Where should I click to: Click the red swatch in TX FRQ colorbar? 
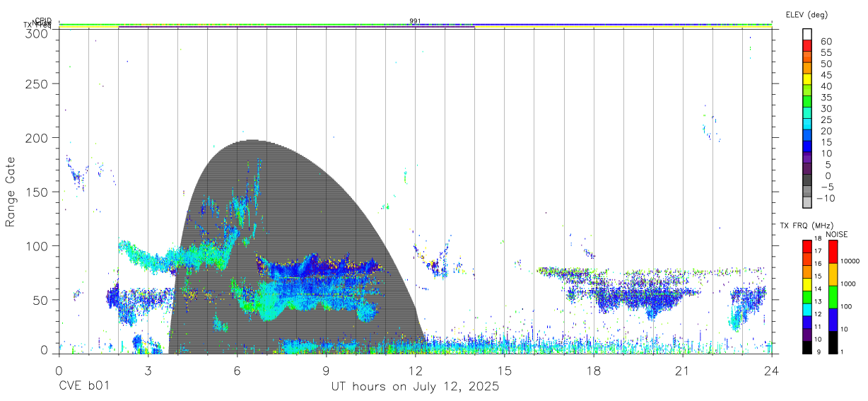point(807,246)
